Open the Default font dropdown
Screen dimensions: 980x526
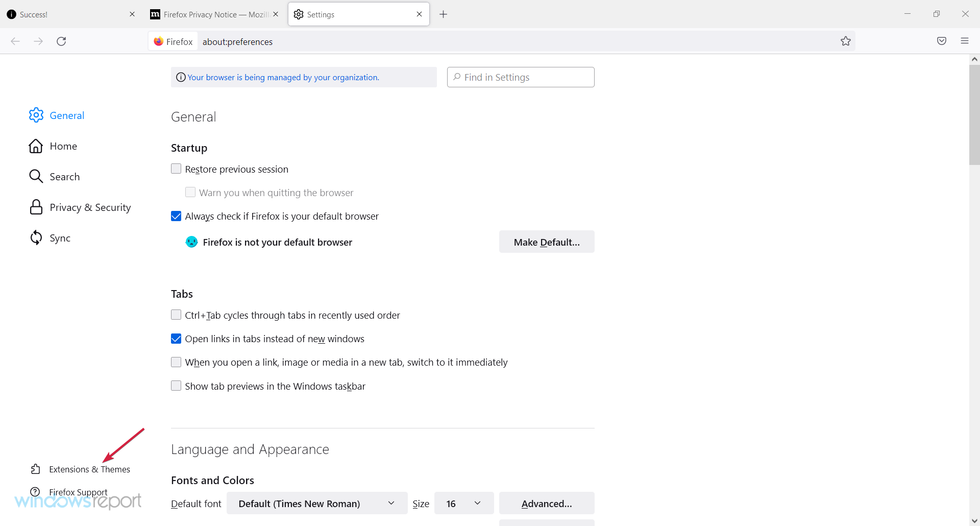point(316,503)
